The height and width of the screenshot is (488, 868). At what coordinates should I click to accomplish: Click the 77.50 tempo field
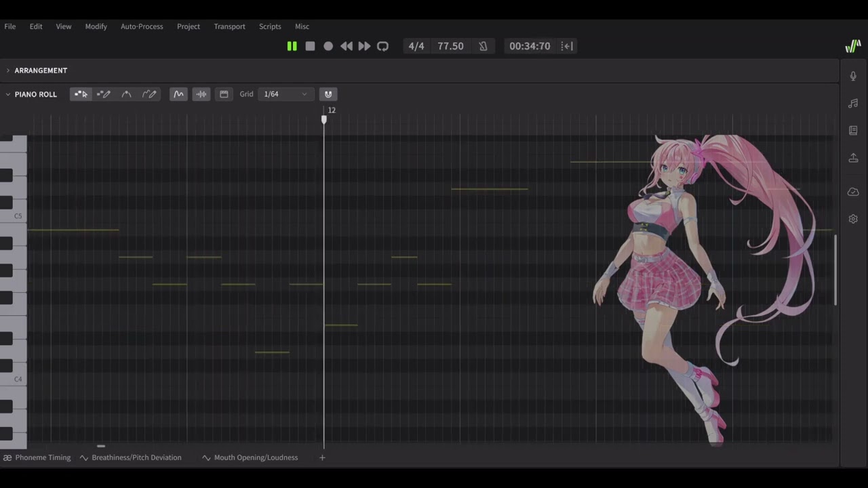click(x=450, y=46)
